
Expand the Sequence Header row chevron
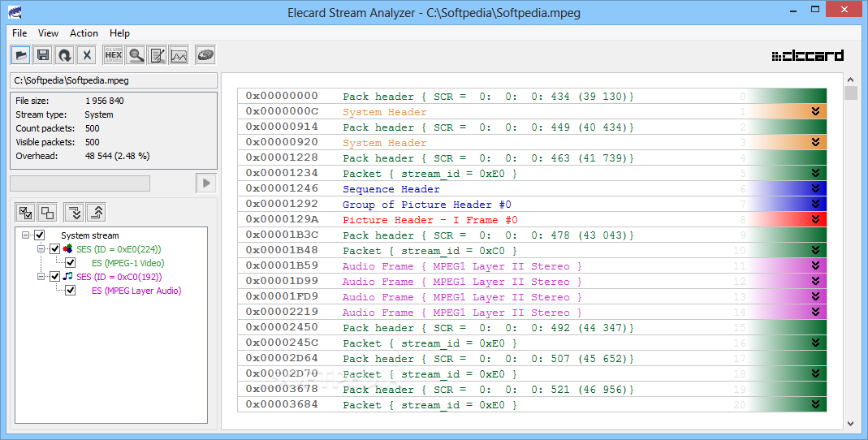coord(815,188)
